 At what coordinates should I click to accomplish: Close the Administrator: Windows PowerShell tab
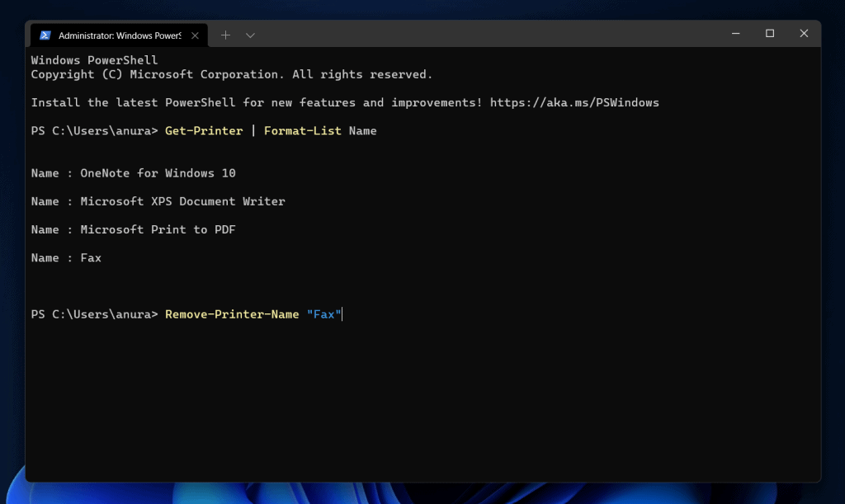195,35
